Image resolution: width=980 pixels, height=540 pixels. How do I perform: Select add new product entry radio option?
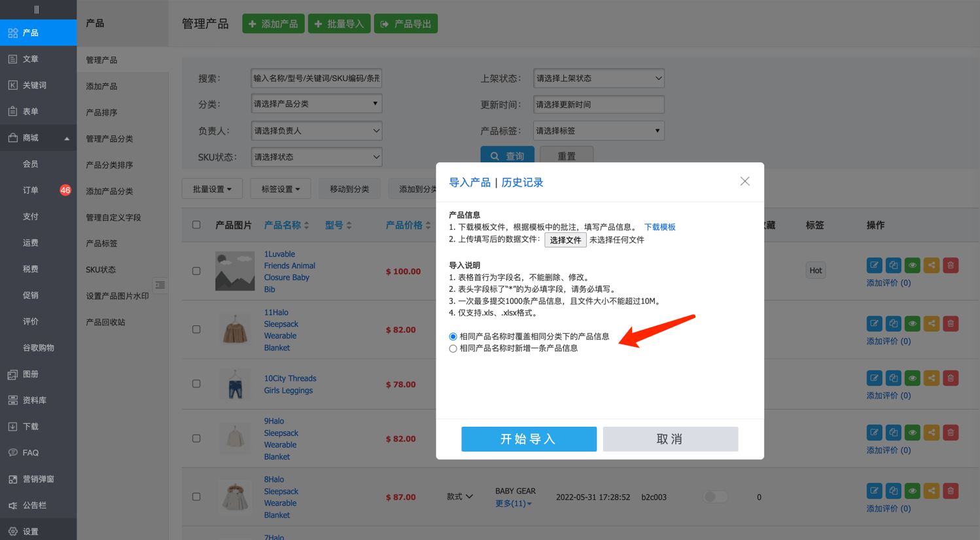coord(453,349)
